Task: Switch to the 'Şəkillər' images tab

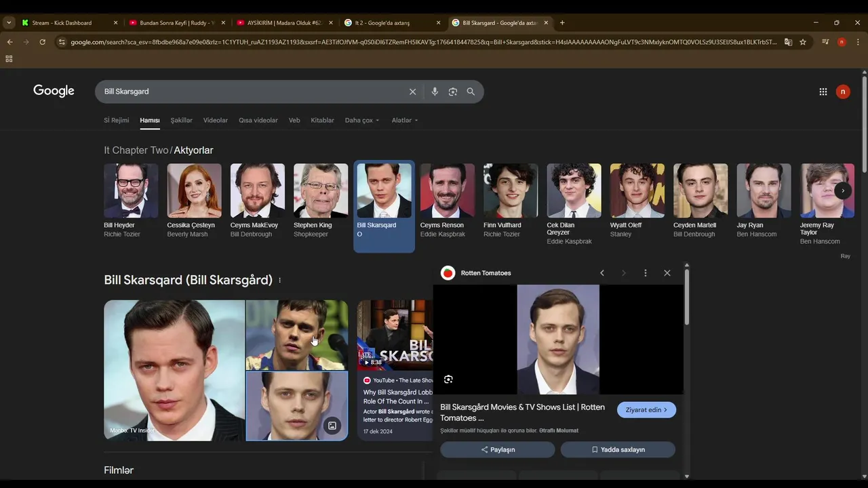Action: click(x=181, y=120)
